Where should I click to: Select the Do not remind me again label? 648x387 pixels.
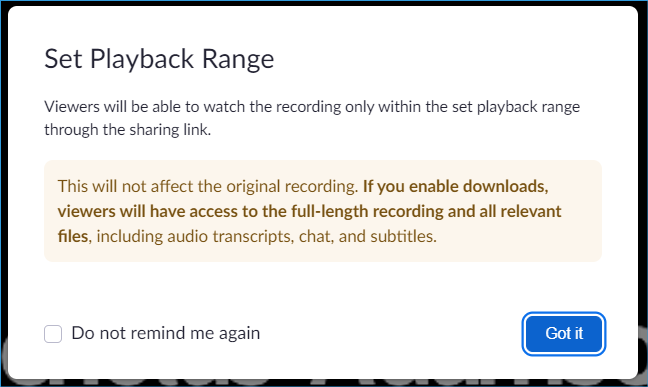pyautogui.click(x=166, y=333)
